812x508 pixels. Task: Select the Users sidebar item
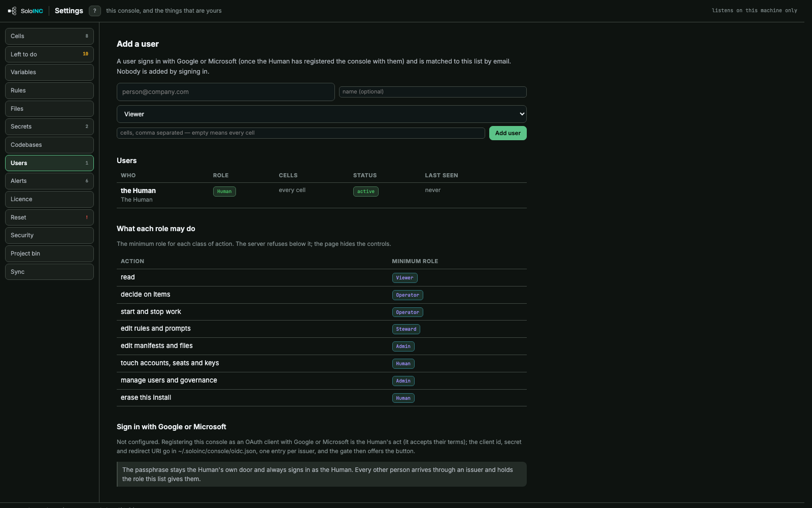click(x=49, y=163)
